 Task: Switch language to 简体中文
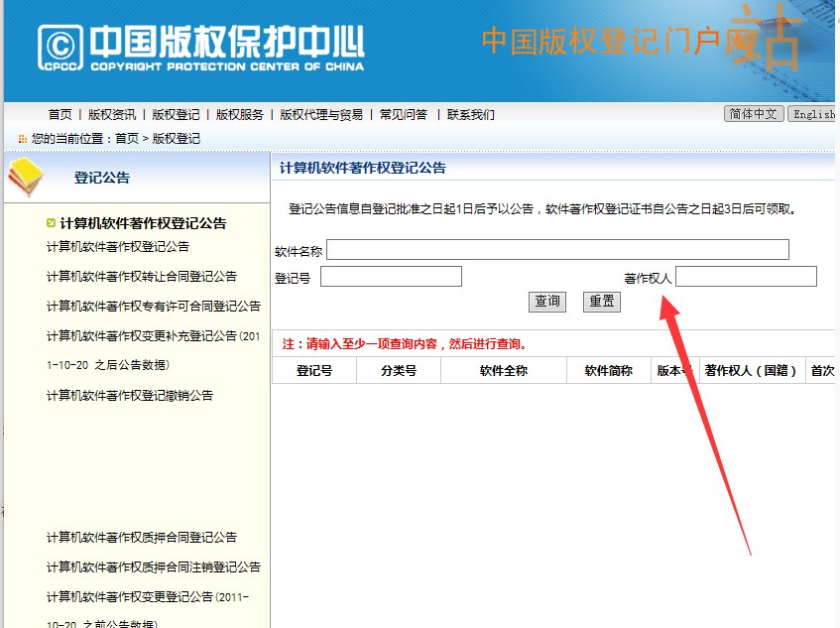(754, 114)
